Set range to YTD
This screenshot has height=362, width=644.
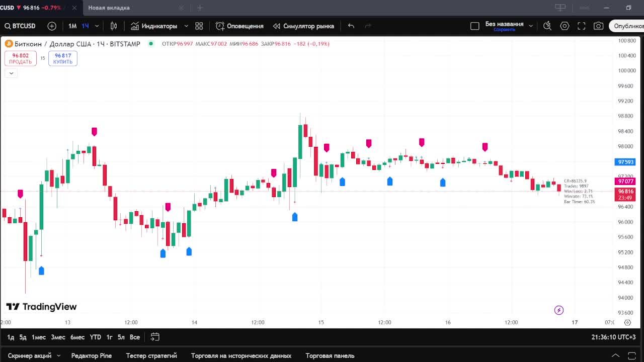[x=96, y=337]
